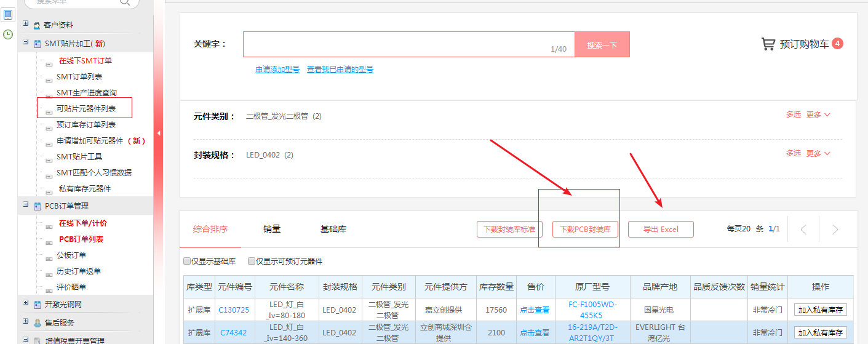Open the 申请添加型号 link
868x344 pixels.
point(277,70)
